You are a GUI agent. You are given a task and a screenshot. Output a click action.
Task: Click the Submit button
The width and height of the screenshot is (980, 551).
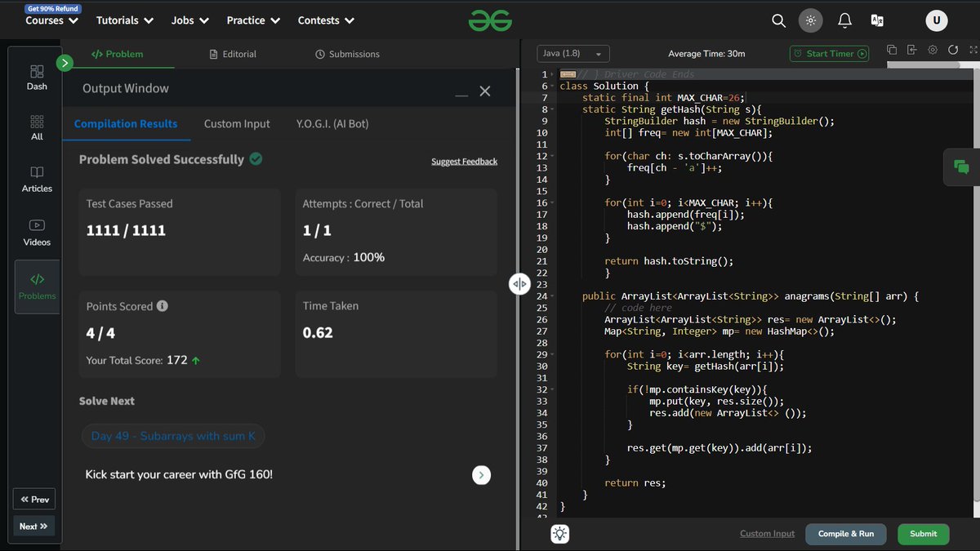(924, 534)
